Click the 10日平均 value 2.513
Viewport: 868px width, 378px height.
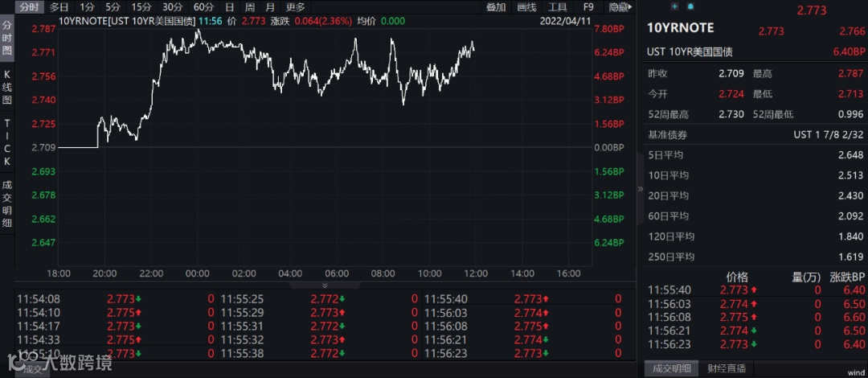click(851, 175)
